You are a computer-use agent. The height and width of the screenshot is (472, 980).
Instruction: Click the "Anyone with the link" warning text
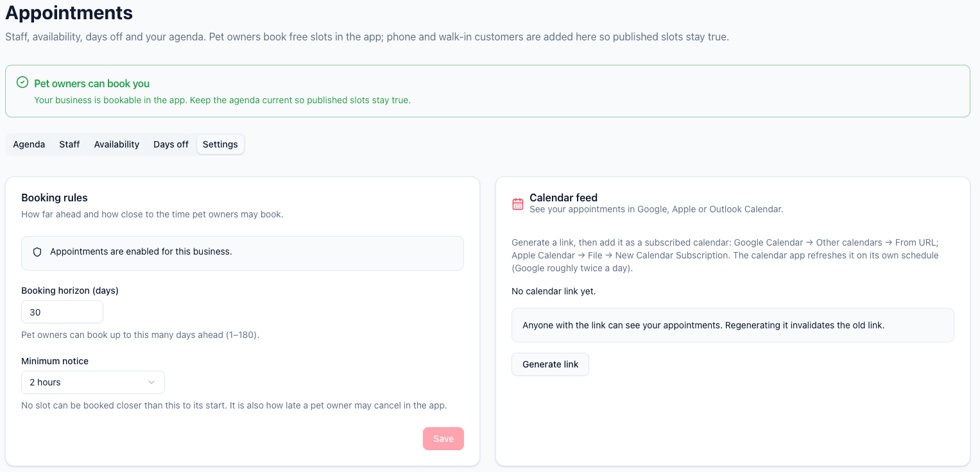click(703, 325)
